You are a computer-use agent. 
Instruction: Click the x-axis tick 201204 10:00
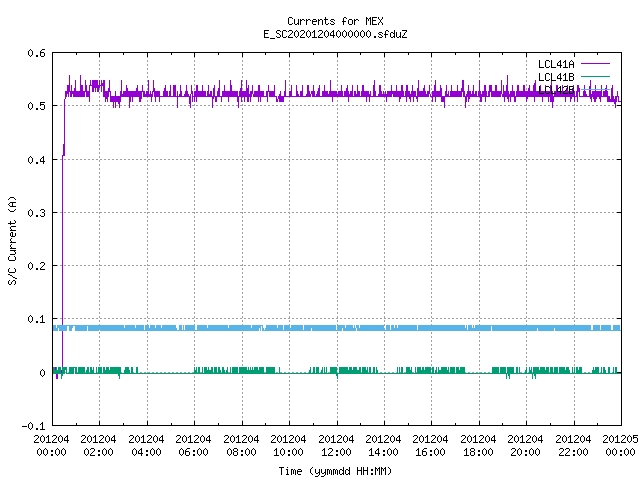click(288, 445)
